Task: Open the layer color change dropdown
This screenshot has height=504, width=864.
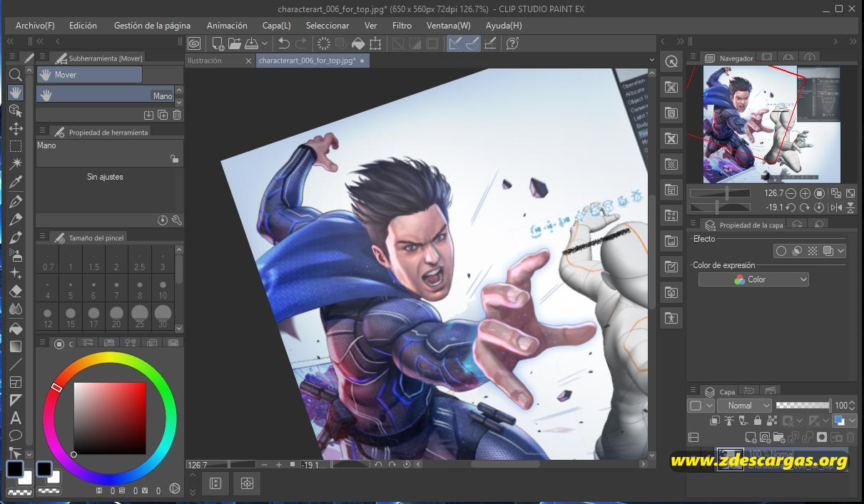Action: pyautogui.click(x=853, y=421)
